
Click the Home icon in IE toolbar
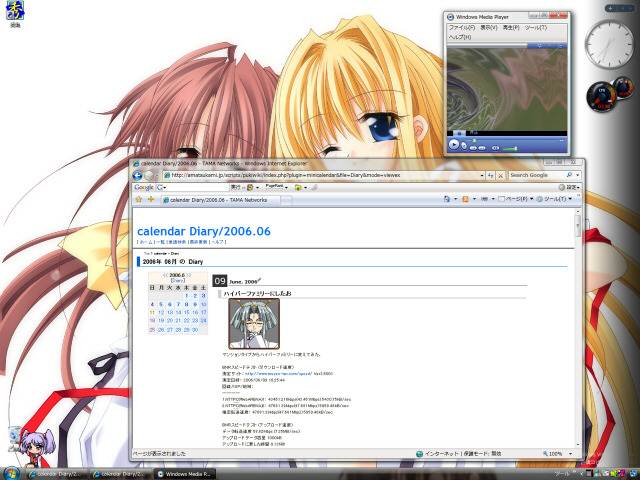click(x=447, y=199)
